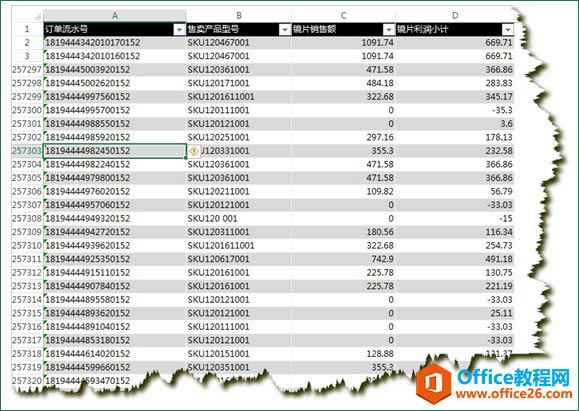Select cell 1819444342010170152
579x411 pixels.
pos(115,43)
